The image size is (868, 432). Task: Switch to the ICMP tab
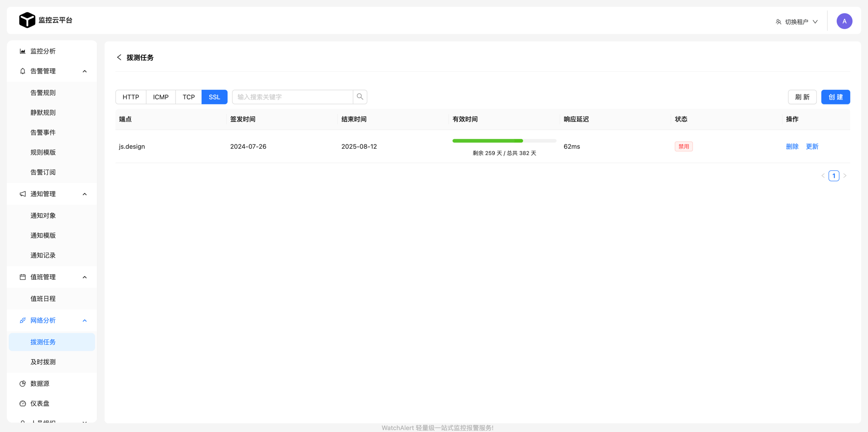click(x=161, y=97)
